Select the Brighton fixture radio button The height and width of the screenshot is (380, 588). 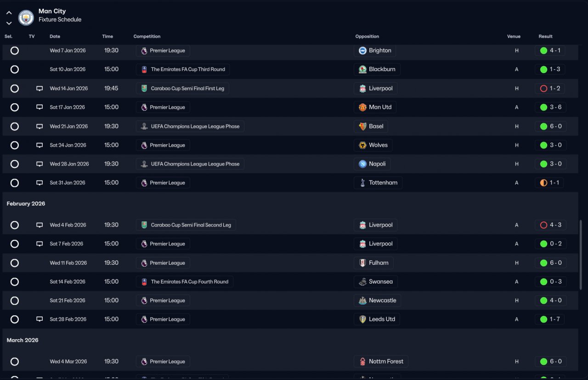15,50
